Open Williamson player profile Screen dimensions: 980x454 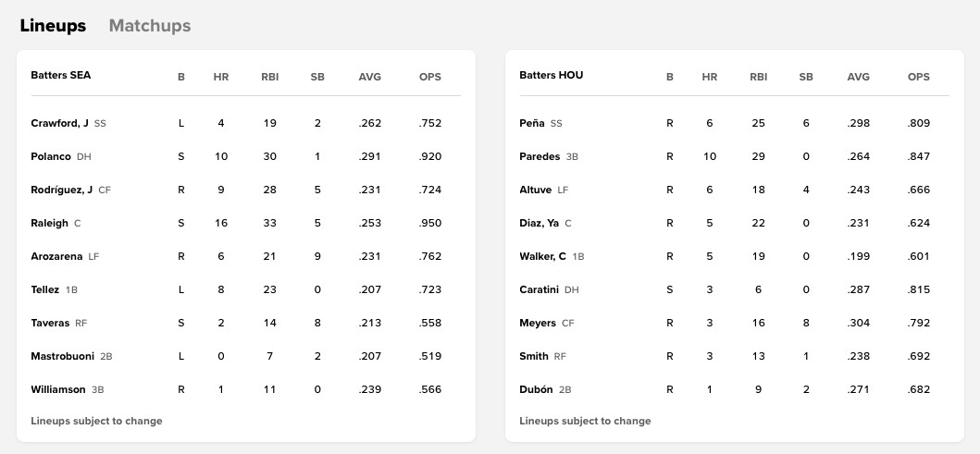point(58,389)
